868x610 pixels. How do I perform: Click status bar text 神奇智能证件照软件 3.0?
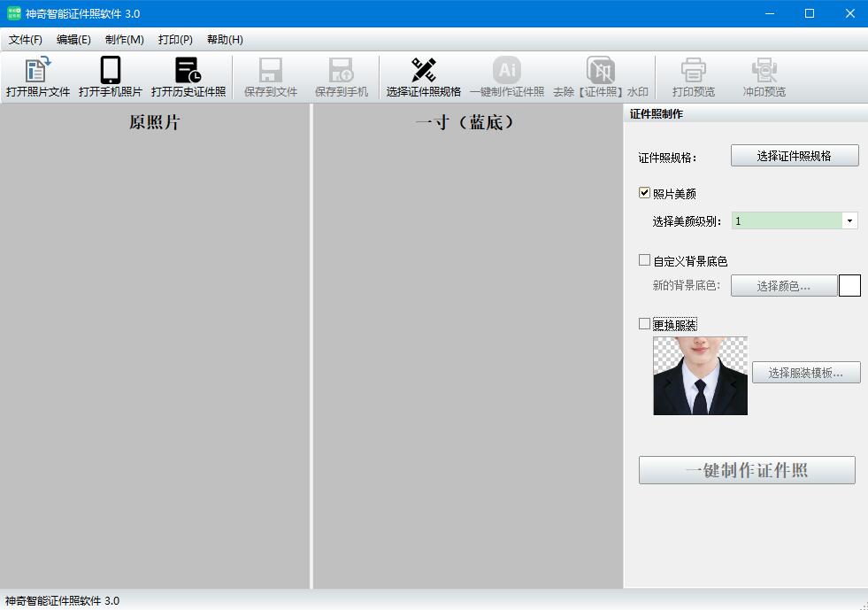click(62, 600)
